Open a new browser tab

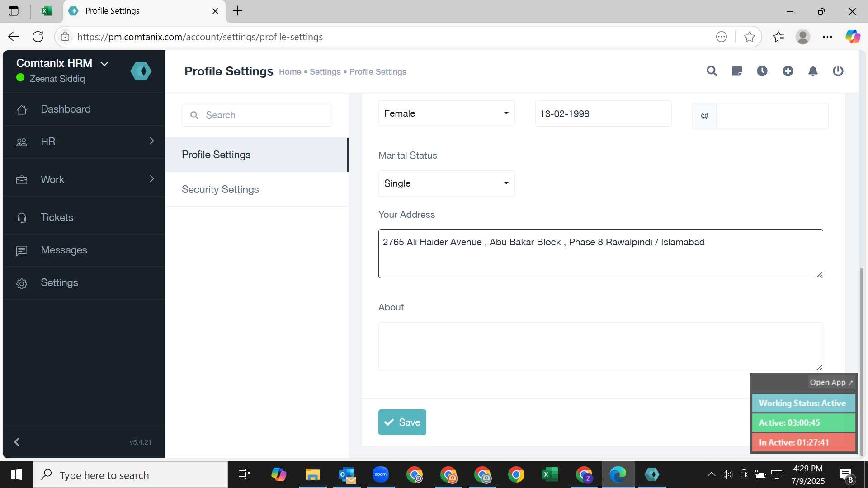(x=238, y=11)
